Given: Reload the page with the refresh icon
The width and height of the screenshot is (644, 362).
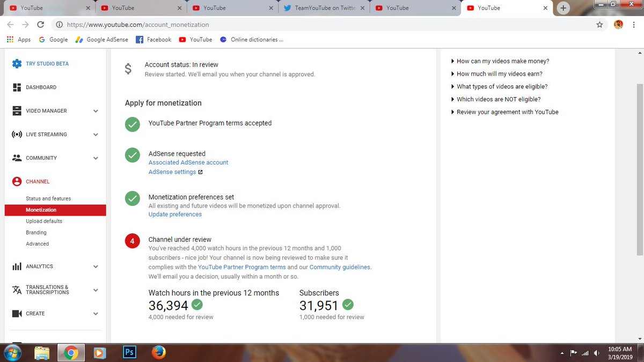Looking at the screenshot, I should coord(40,25).
